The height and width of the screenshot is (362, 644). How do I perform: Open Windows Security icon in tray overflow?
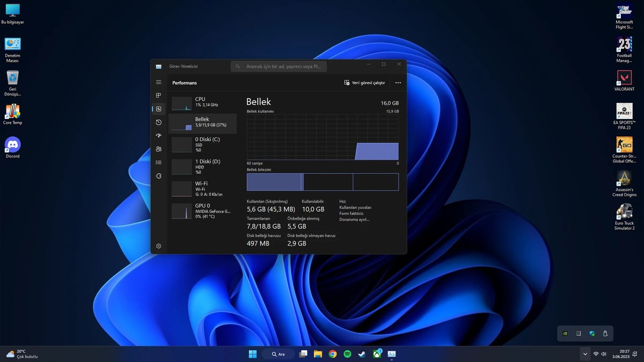(592, 333)
